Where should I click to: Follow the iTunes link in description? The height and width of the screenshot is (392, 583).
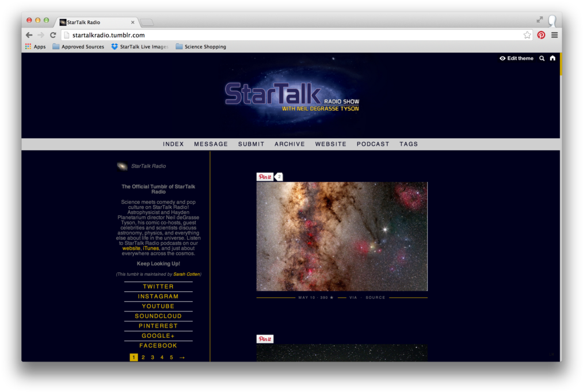click(151, 249)
